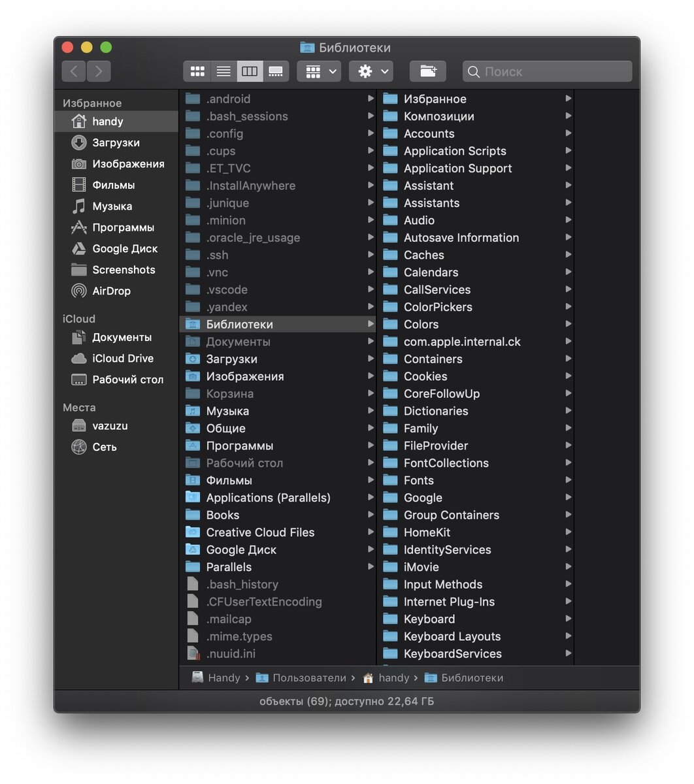Expand the Application Support folder arrow

(568, 168)
